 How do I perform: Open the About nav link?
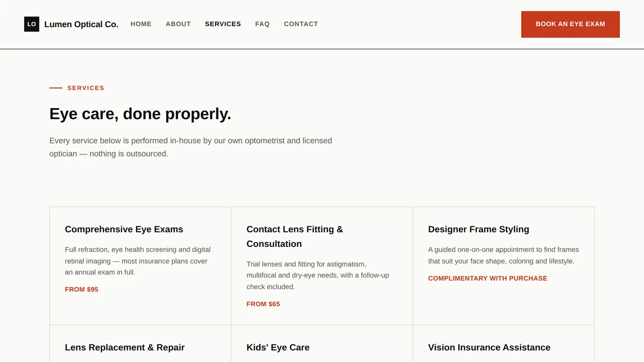pyautogui.click(x=178, y=24)
